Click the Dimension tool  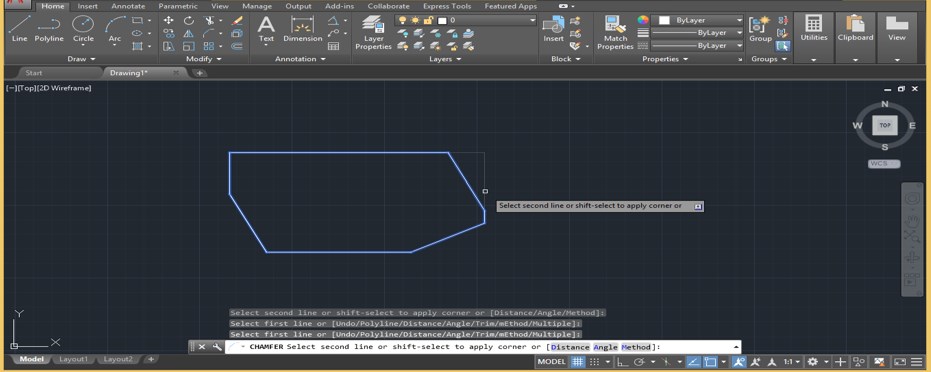pyautogui.click(x=302, y=29)
